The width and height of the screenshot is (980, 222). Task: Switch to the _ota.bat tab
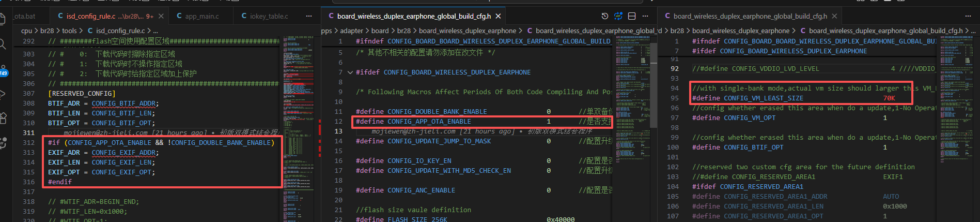(24, 16)
